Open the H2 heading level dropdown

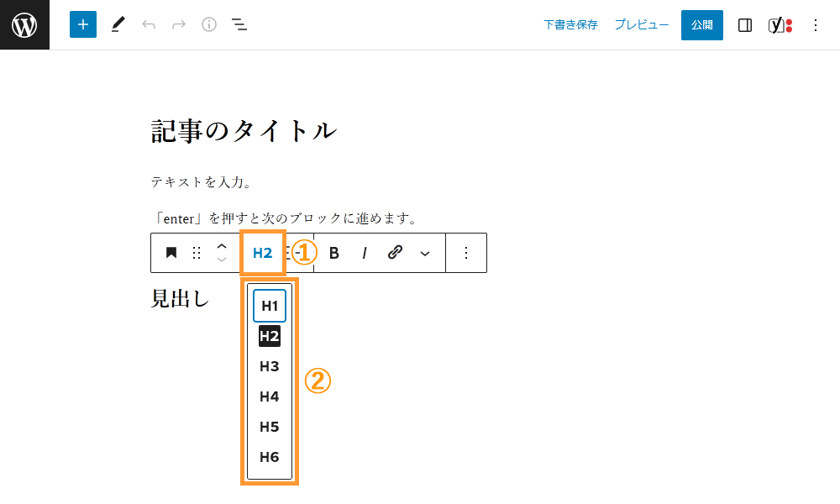pyautogui.click(x=263, y=253)
